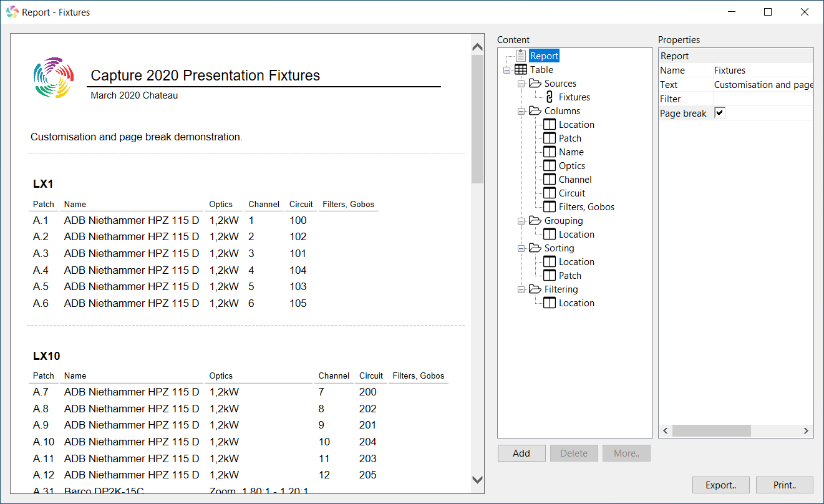Click the Table grid icon in Content tree
The image size is (824, 504).
tap(521, 70)
